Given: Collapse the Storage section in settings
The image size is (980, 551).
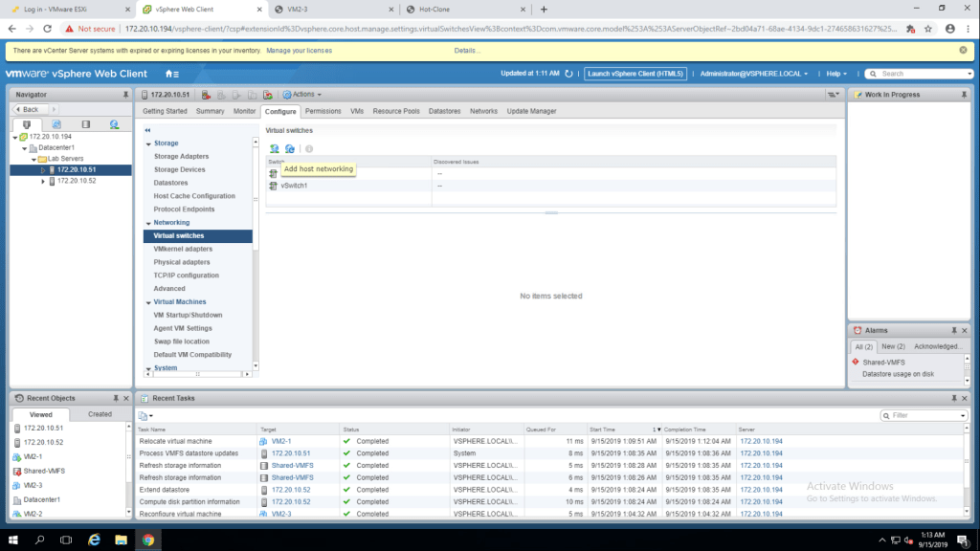Looking at the screenshot, I should (148, 143).
